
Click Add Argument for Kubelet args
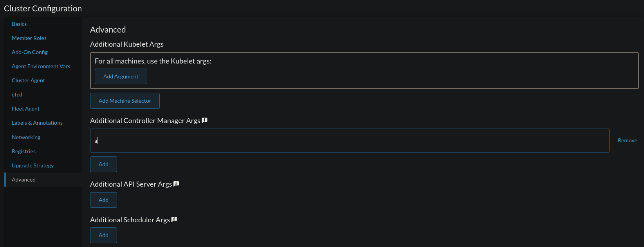(121, 76)
